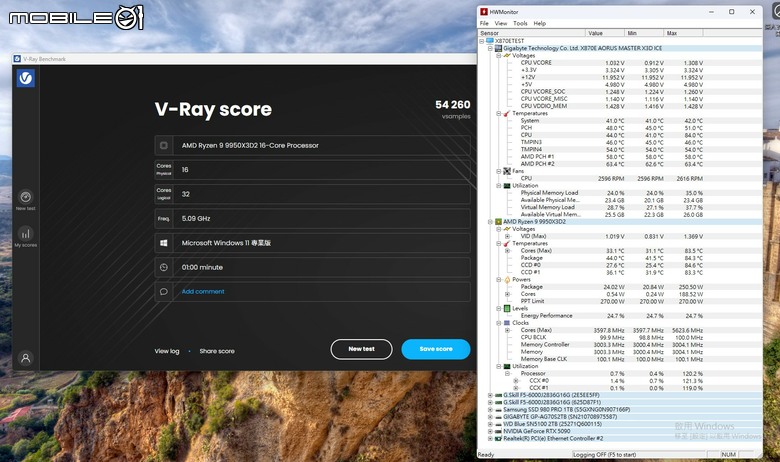Open View menu in HWMonitor
The height and width of the screenshot is (462, 780).
500,23
